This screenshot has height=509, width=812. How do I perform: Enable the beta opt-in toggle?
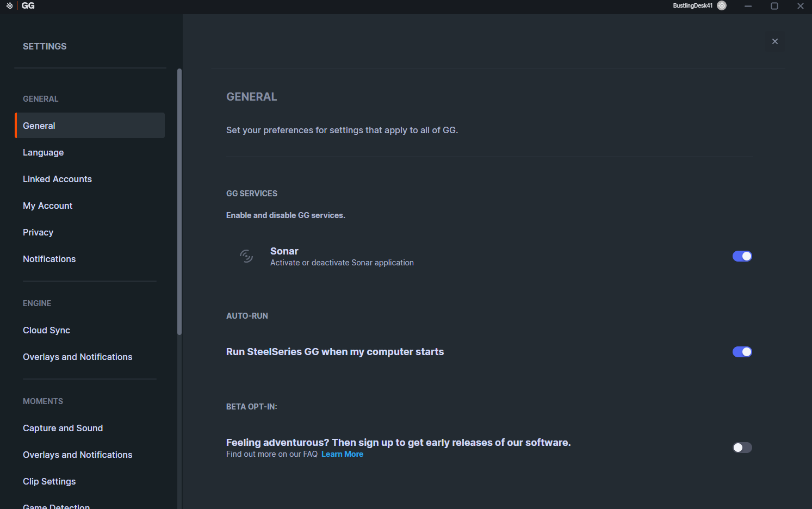(x=742, y=448)
